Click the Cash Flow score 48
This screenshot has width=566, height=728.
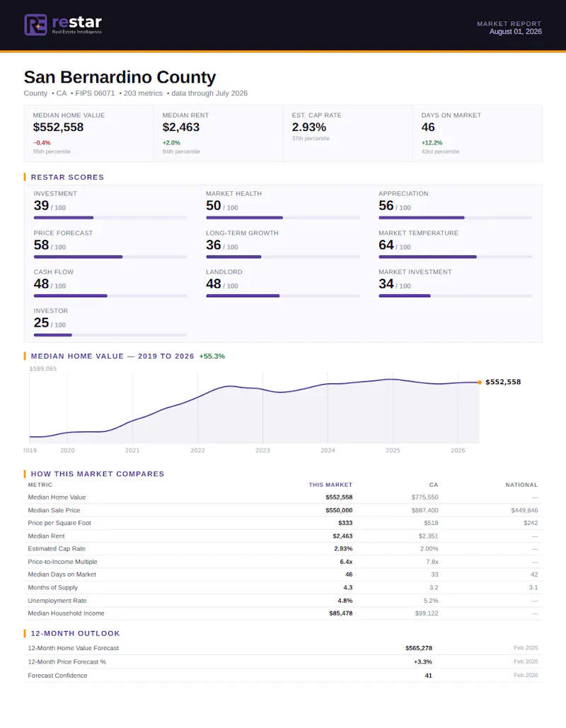41,284
